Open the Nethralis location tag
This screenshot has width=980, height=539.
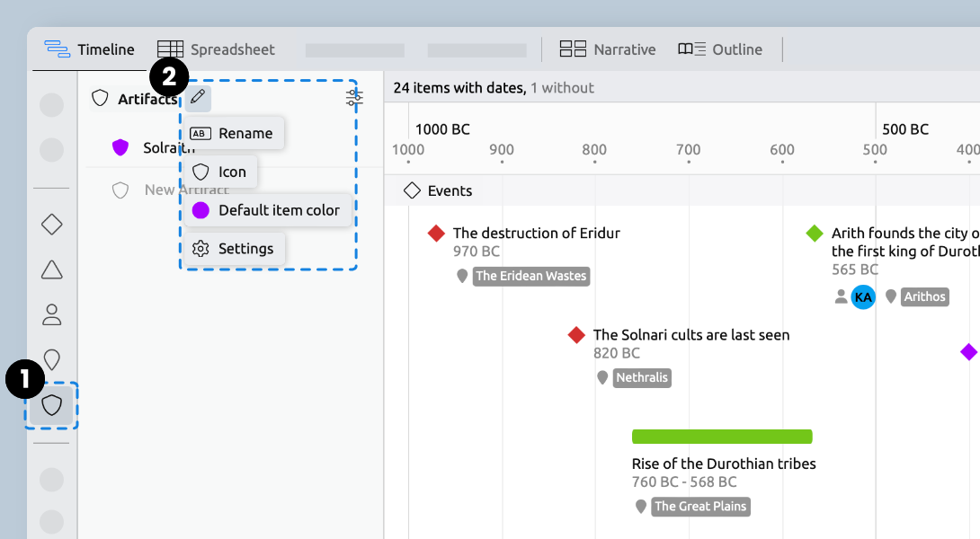642,378
